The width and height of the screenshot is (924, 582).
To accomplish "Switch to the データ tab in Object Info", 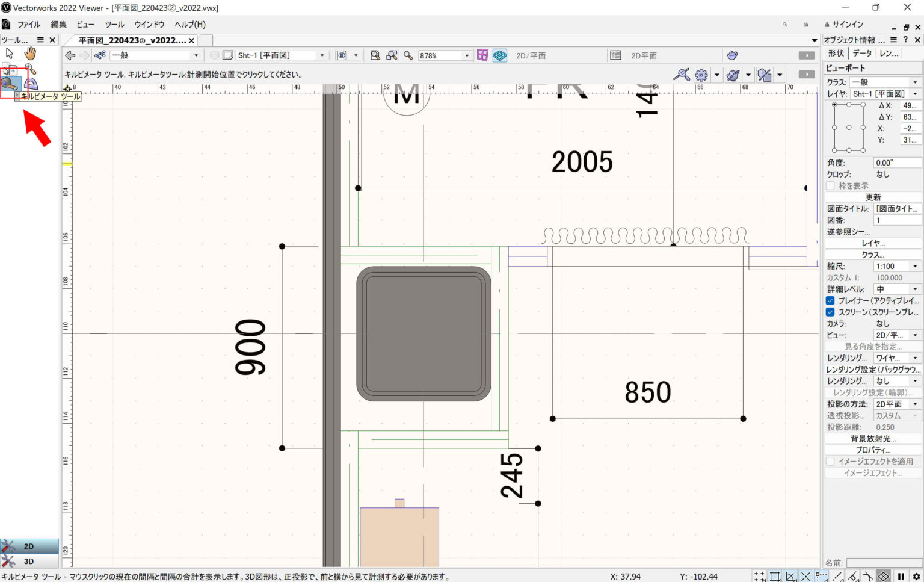I will [x=862, y=53].
